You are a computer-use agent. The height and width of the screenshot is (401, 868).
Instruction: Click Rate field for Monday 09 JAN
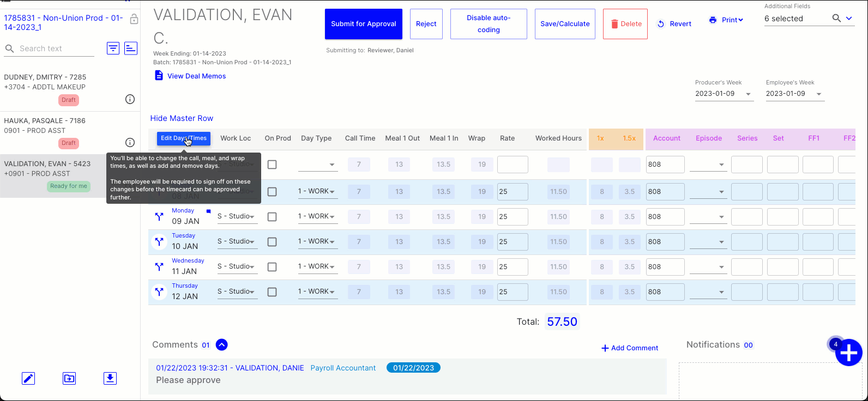[513, 217]
